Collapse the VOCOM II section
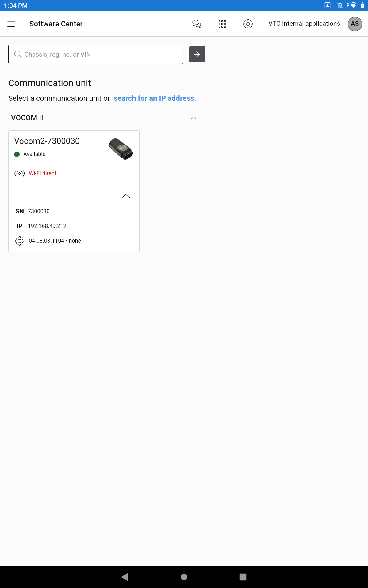Viewport: 368px width, 588px height. pyautogui.click(x=194, y=118)
